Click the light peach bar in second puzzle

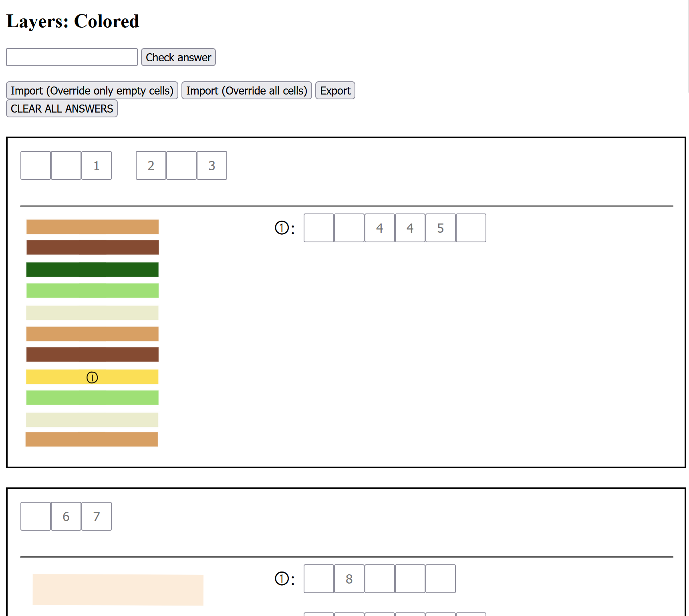point(118,590)
